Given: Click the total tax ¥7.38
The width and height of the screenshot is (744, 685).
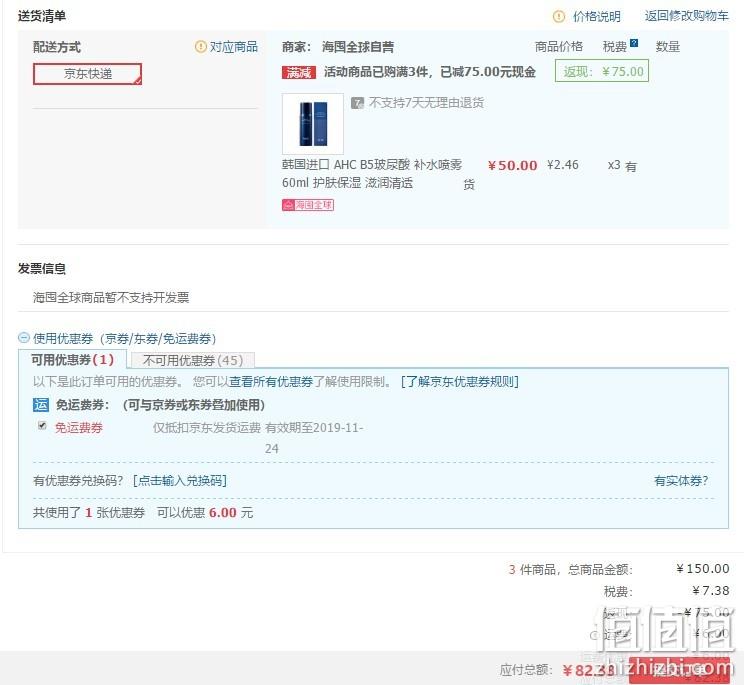Looking at the screenshot, I should click(x=710, y=591).
